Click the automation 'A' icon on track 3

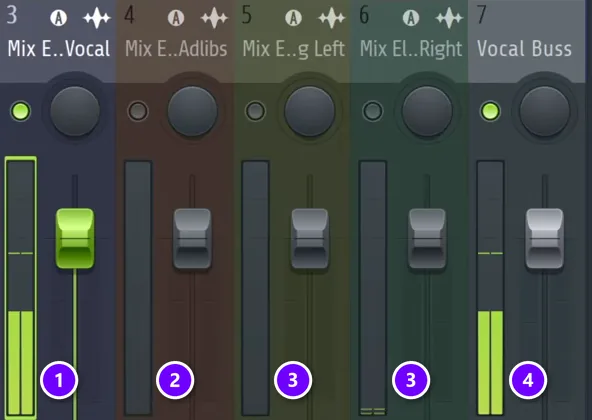pos(59,18)
